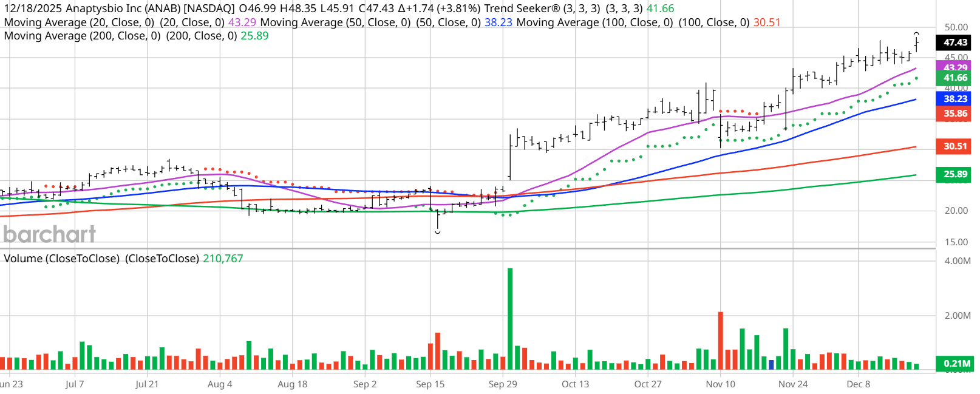Viewport: 980px width, 394px height.
Task: Click the tallest green volume bar at Sep 29
Action: (510, 319)
